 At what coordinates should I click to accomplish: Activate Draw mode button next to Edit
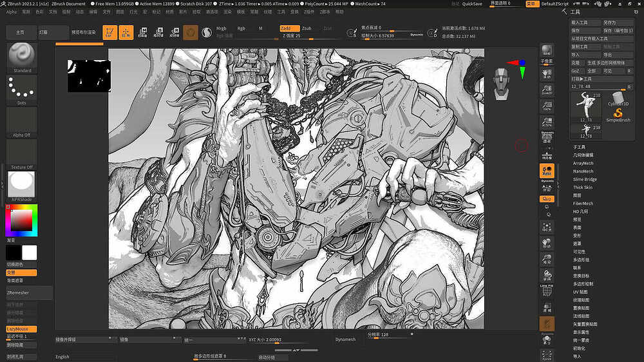[x=126, y=32]
